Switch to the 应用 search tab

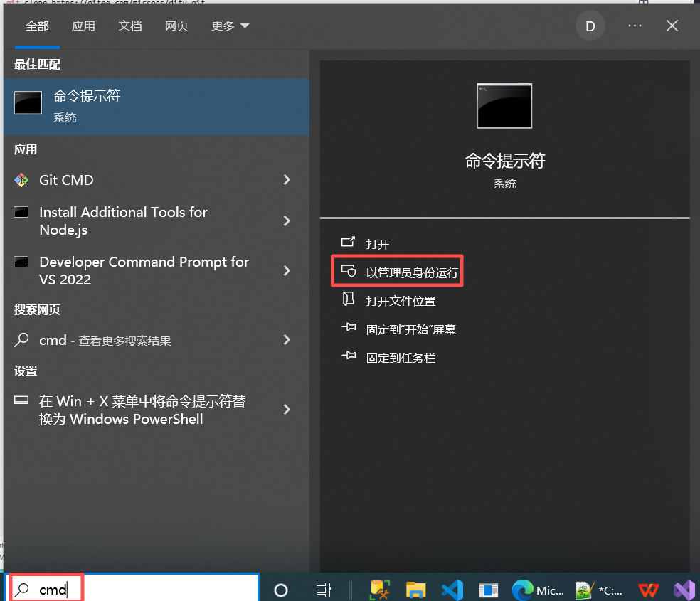tap(83, 26)
